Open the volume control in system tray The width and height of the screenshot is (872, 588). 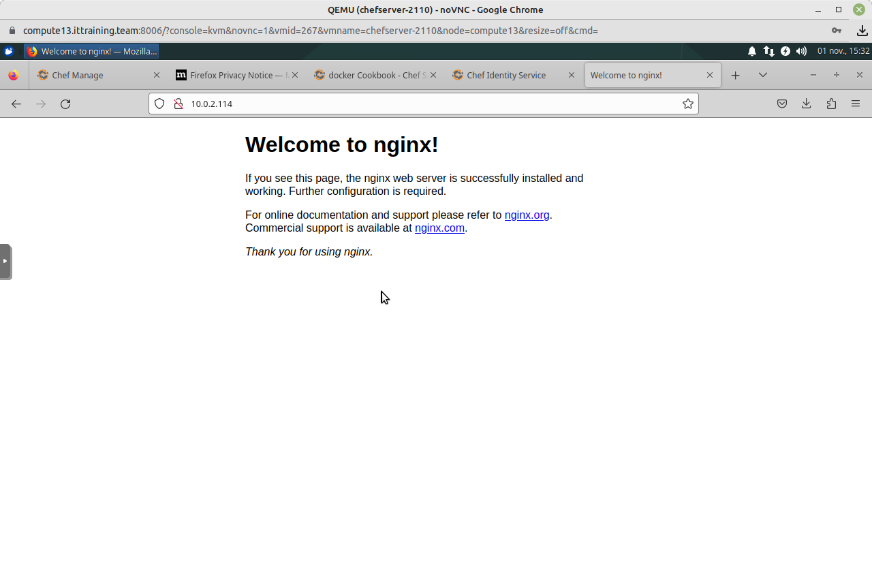pyautogui.click(x=801, y=51)
